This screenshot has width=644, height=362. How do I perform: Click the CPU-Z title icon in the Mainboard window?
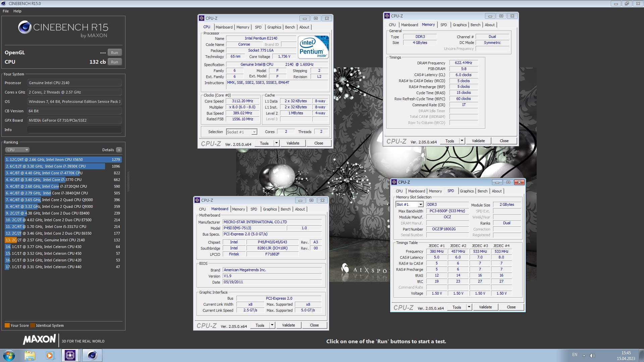point(197,200)
